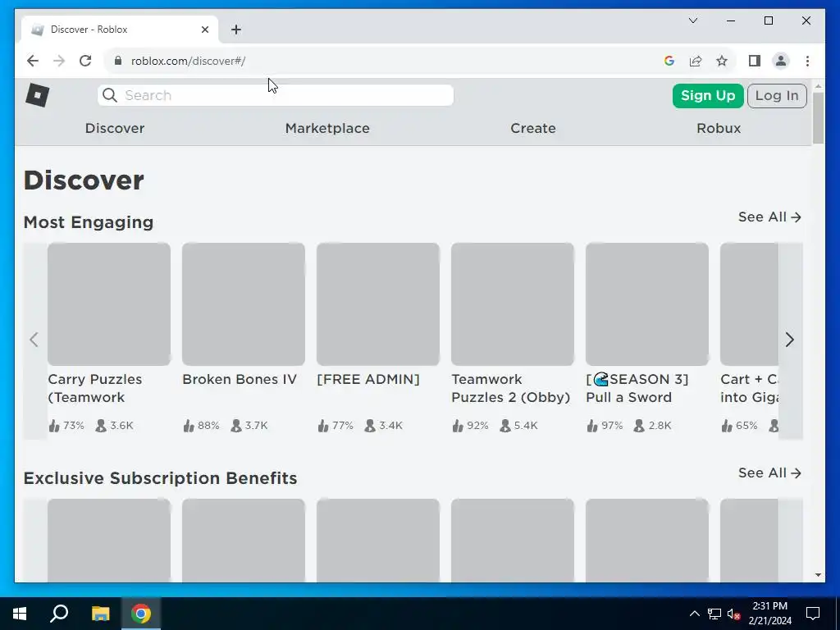Screen dimensions: 840x630
Task: Open Chrome's three-dot menu
Action: click(807, 61)
